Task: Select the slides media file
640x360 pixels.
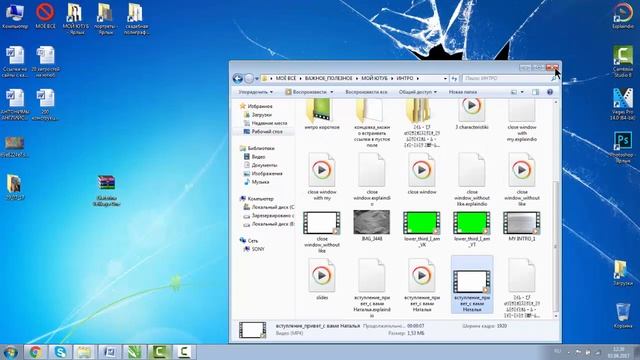Action: (322, 279)
